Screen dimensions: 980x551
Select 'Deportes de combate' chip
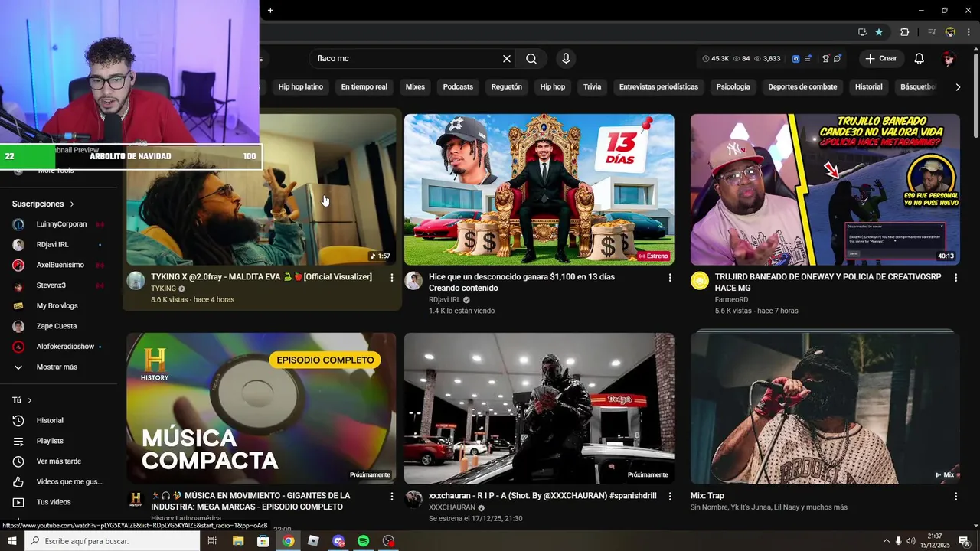(802, 87)
